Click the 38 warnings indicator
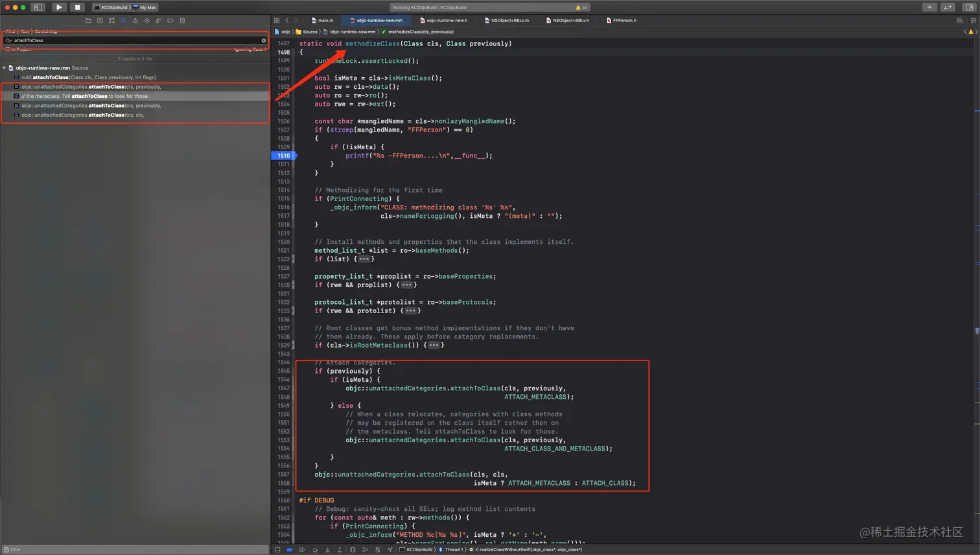This screenshot has width=980, height=555. point(581,8)
